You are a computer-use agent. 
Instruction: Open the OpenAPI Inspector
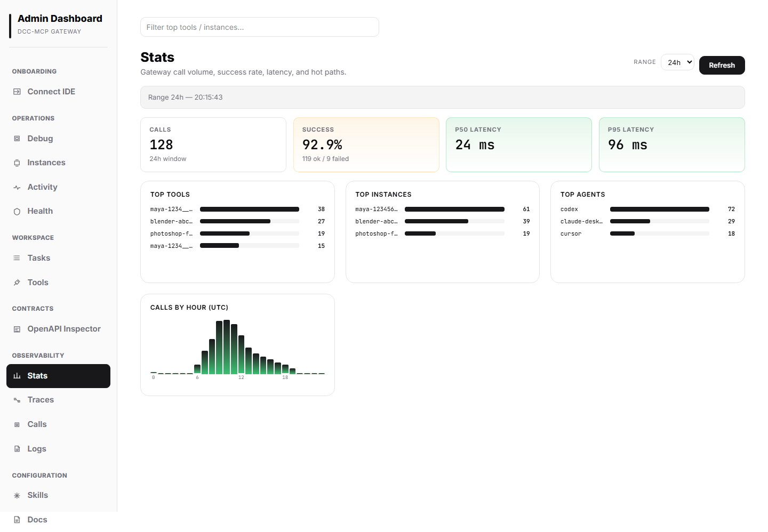(58, 329)
